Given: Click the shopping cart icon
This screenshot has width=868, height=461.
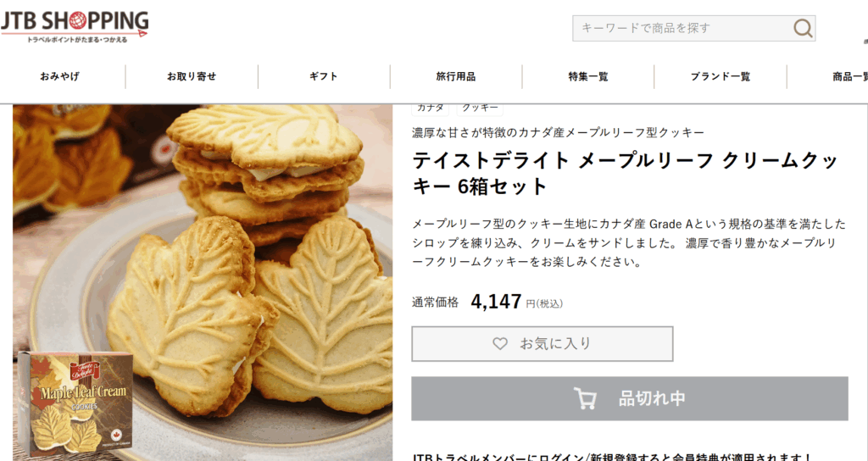Looking at the screenshot, I should click(585, 398).
